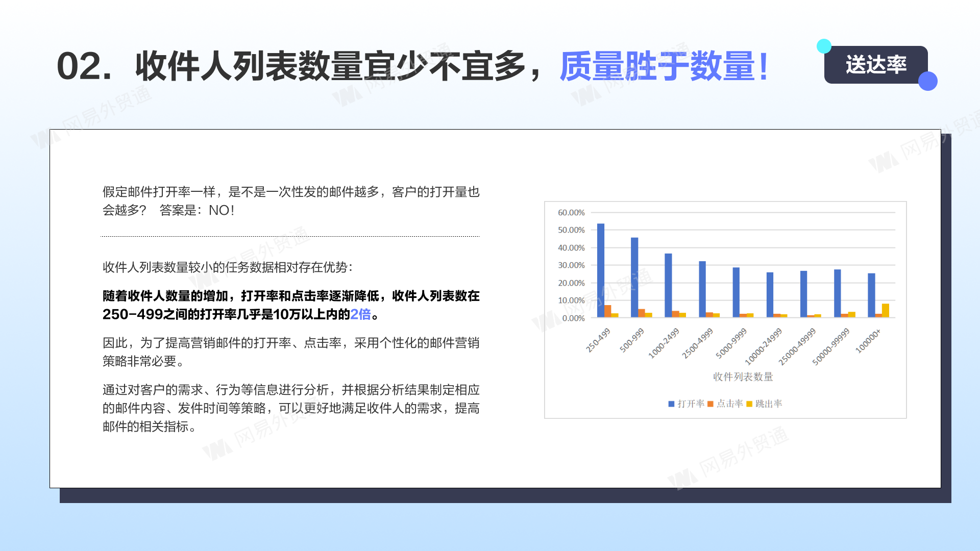Click the orange click-rate bar for 250-499

click(x=607, y=311)
